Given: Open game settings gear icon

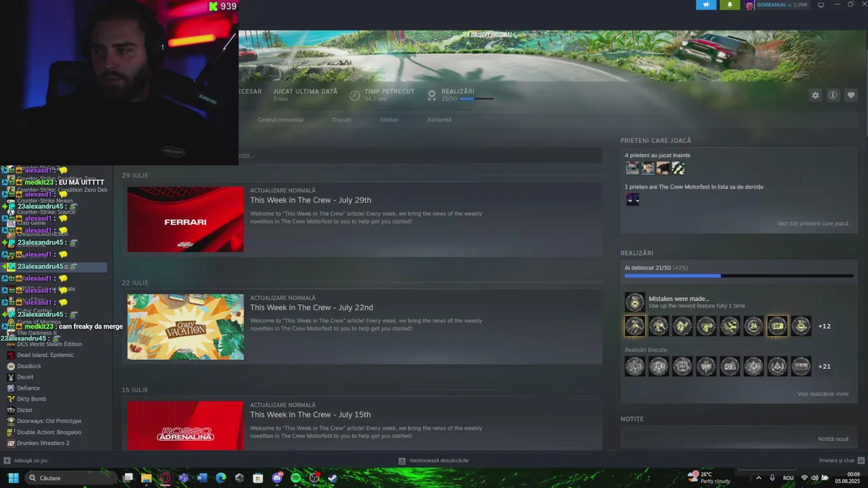Looking at the screenshot, I should (x=816, y=96).
